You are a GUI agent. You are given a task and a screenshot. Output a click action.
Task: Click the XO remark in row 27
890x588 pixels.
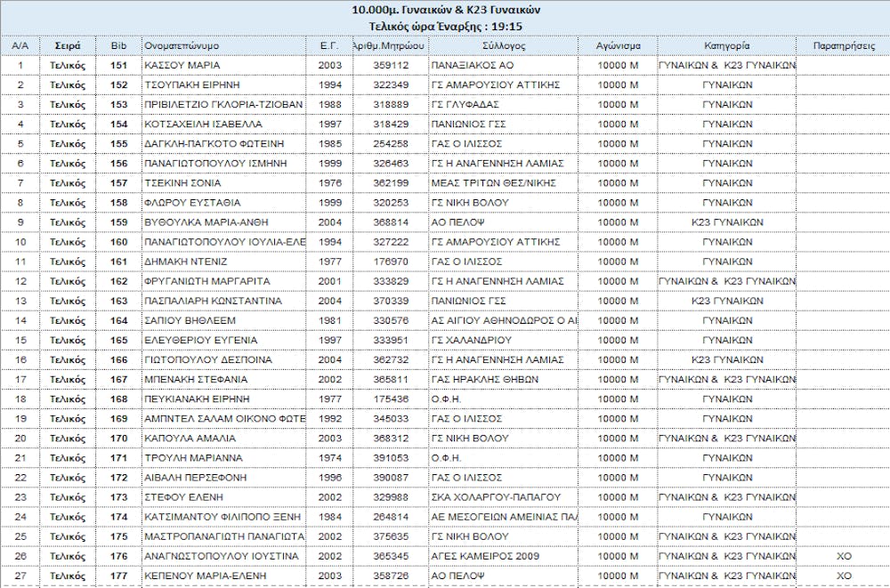coord(844,576)
